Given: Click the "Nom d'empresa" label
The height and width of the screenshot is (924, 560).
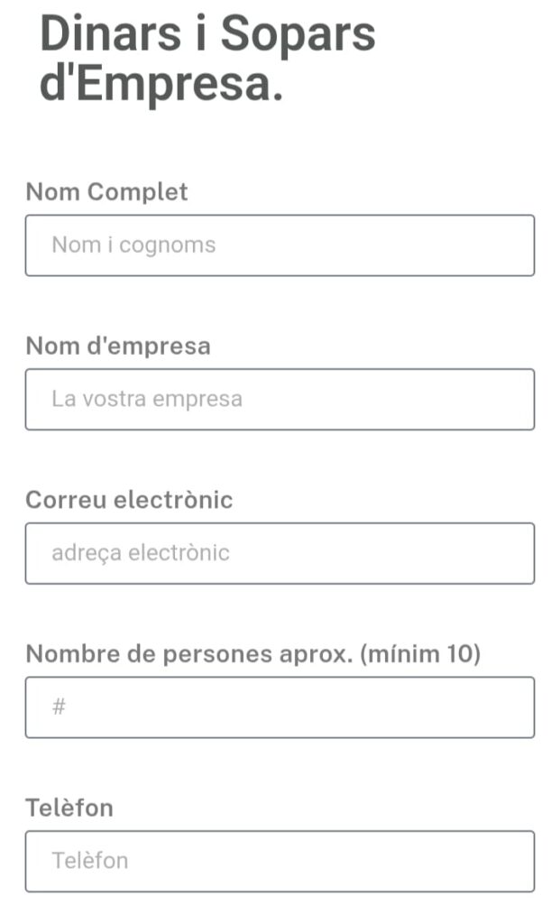Looking at the screenshot, I should point(117,346).
